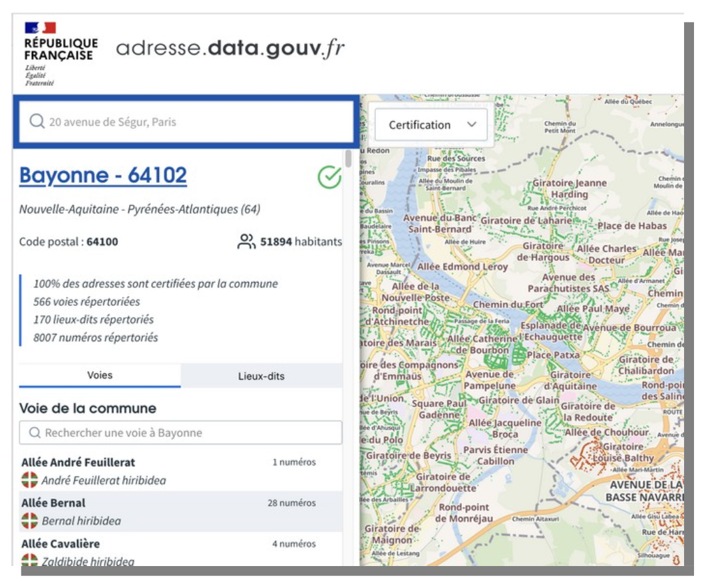The width and height of the screenshot is (708, 588).
Task: Click 'Giratoire de Beyris' map label
Action: click(x=408, y=456)
